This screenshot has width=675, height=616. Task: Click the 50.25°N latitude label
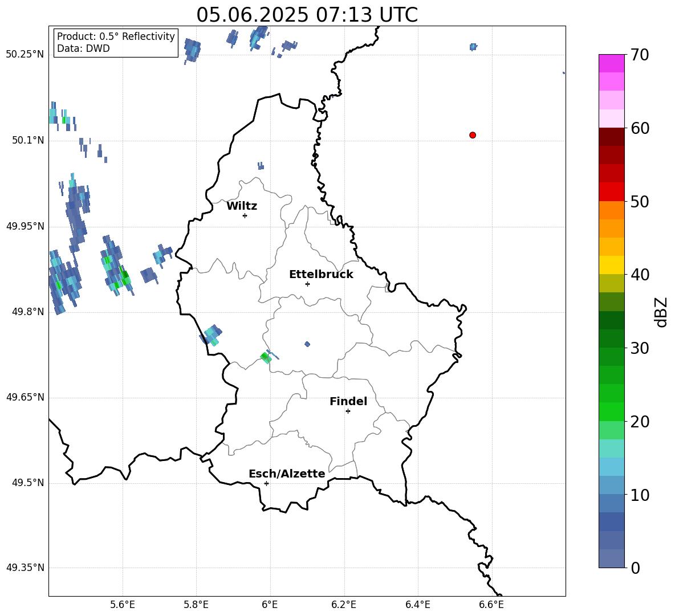click(25, 55)
